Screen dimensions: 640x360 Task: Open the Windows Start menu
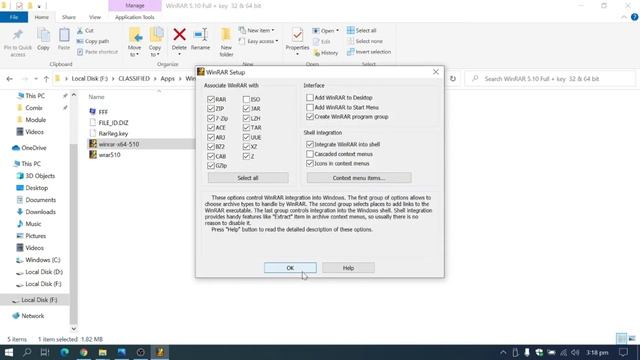(x=9, y=352)
